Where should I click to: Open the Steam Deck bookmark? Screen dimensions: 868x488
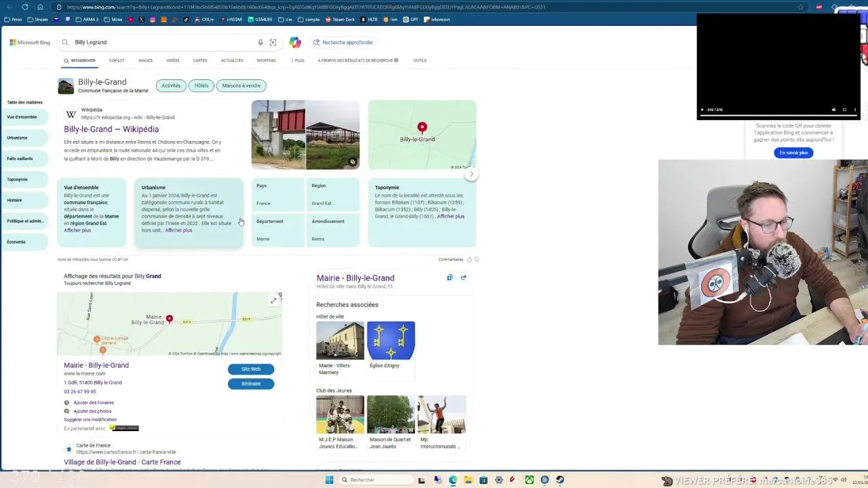340,20
